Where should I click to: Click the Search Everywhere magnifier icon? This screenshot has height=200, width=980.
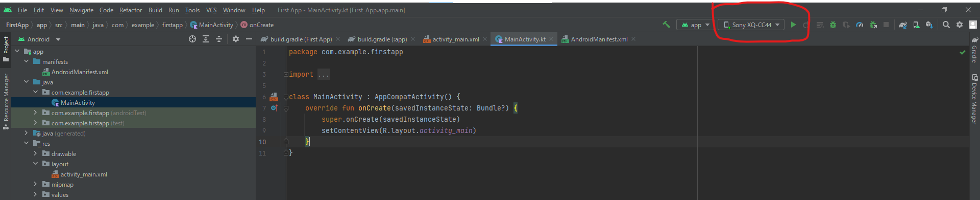946,25
